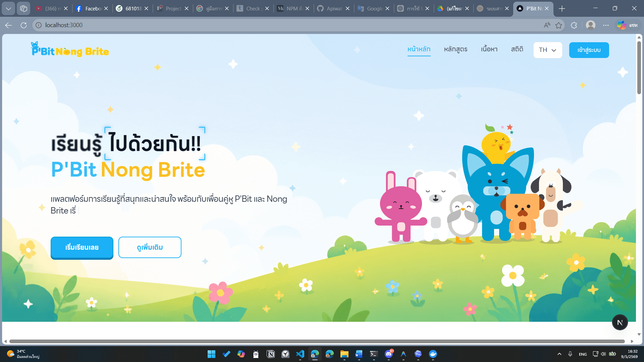The height and width of the screenshot is (362, 644).
Task: Open Copilot app from taskbar
Action: [241, 354]
